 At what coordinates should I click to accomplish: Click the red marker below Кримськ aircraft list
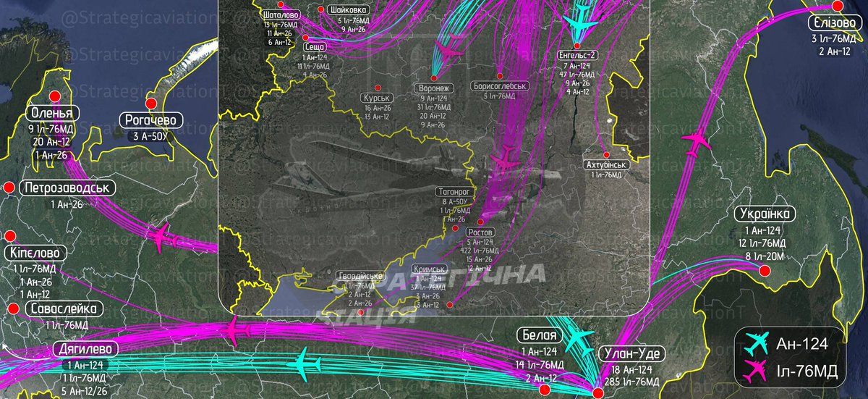[x=448, y=305]
